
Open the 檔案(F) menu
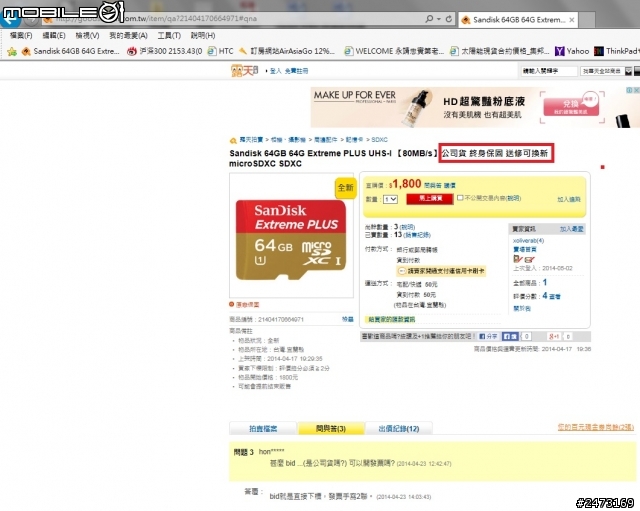point(21,36)
